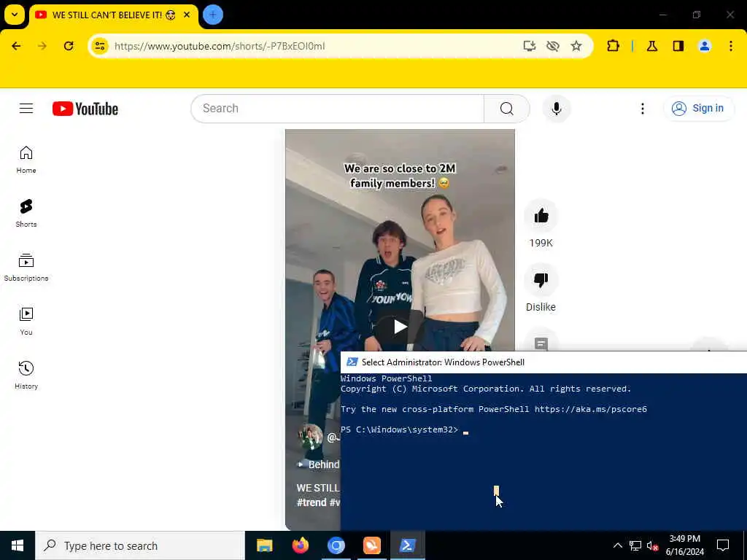Open Firefox from taskbar

(300, 545)
